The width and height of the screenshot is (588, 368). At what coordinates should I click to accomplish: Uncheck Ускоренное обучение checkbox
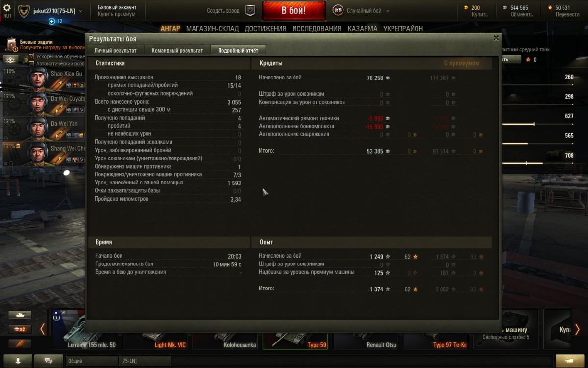pos(32,57)
